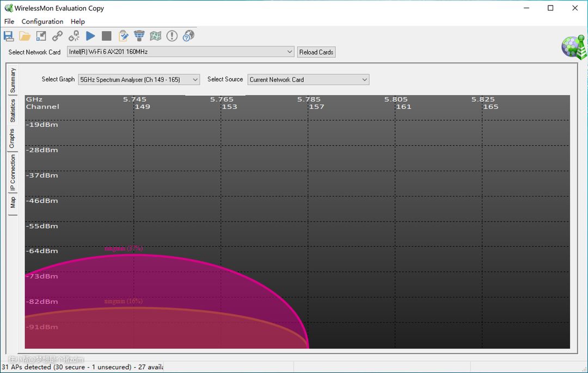Click the chain link connect icon
The height and width of the screenshot is (373, 588).
pos(57,36)
